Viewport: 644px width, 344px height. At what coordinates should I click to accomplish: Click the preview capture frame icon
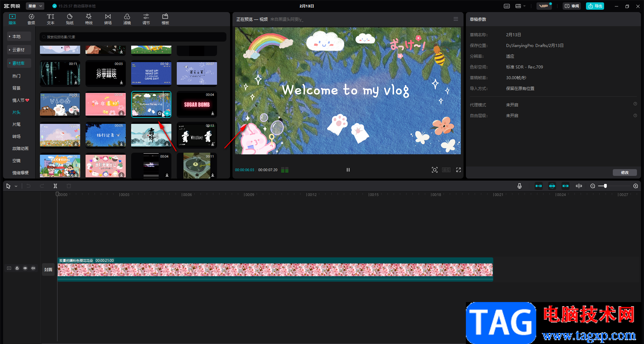click(x=435, y=170)
